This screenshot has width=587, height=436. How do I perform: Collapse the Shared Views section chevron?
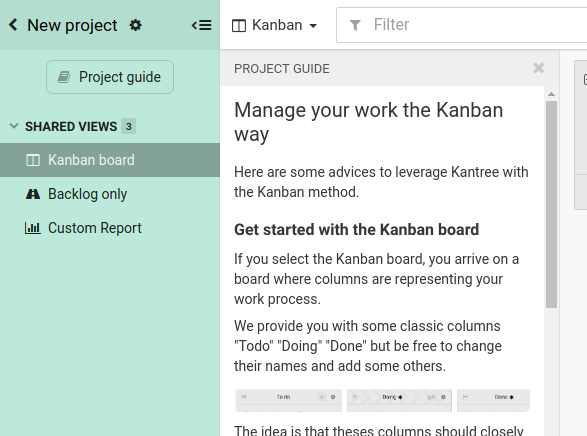[x=14, y=126]
